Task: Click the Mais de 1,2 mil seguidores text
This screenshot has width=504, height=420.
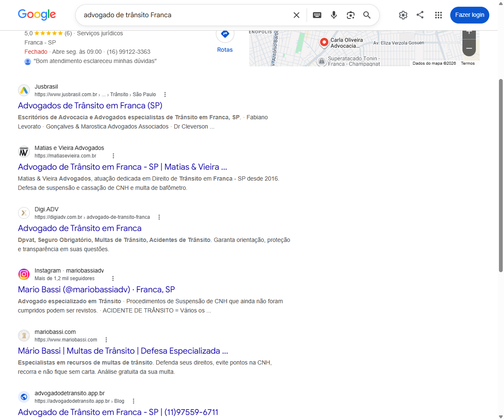Action: point(65,278)
